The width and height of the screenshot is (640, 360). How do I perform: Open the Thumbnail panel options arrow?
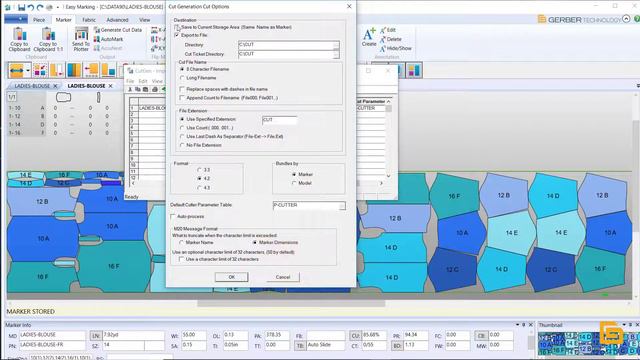click(624, 325)
